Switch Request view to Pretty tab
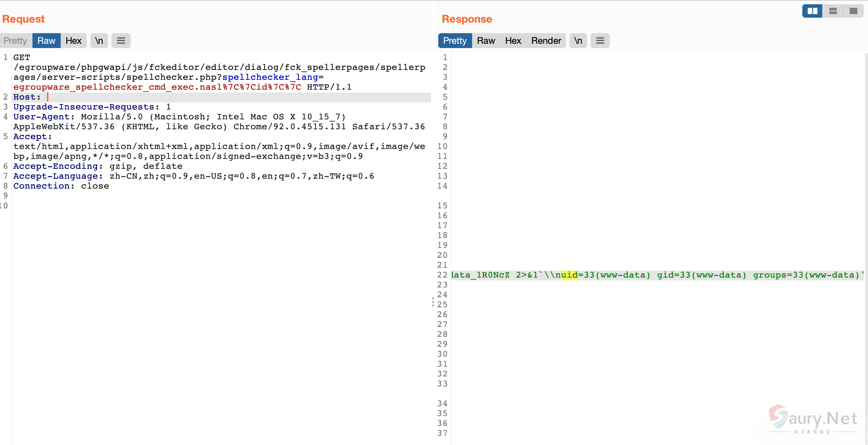This screenshot has width=868, height=445. [16, 41]
